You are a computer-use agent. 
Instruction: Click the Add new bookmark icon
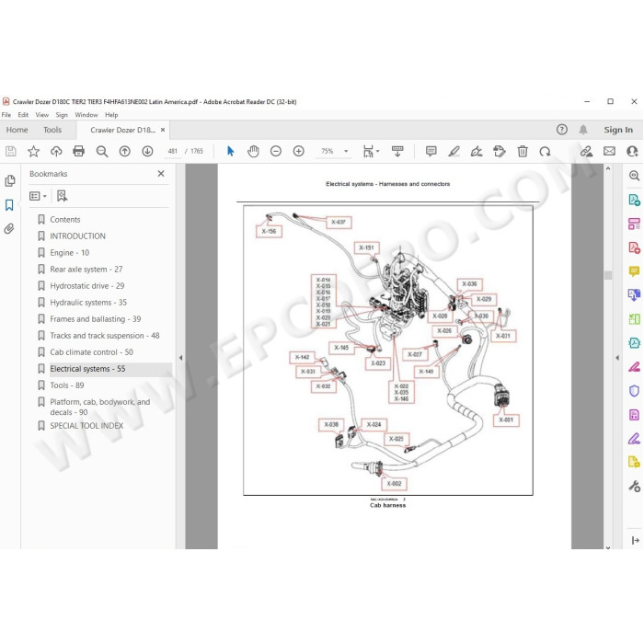(62, 196)
